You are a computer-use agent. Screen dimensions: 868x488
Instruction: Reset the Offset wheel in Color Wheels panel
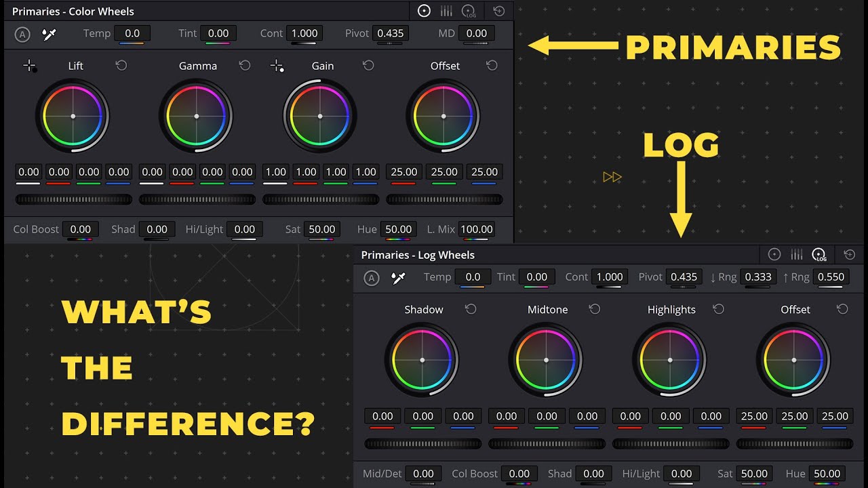tap(492, 65)
